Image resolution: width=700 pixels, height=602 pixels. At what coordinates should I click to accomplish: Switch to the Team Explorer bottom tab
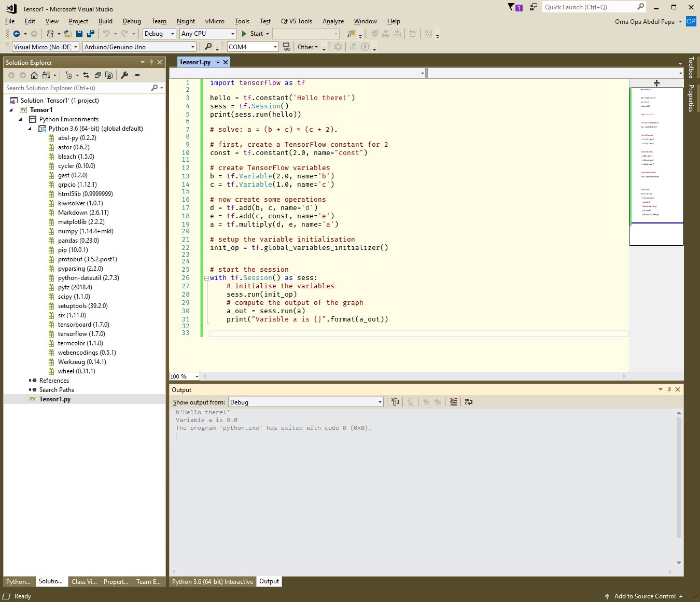pos(148,582)
